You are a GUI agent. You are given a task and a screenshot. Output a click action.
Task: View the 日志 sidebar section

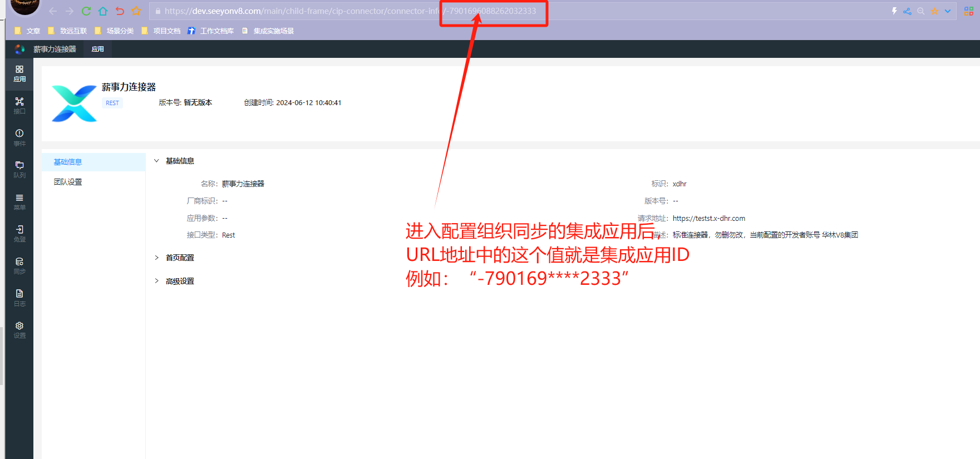(x=19, y=298)
